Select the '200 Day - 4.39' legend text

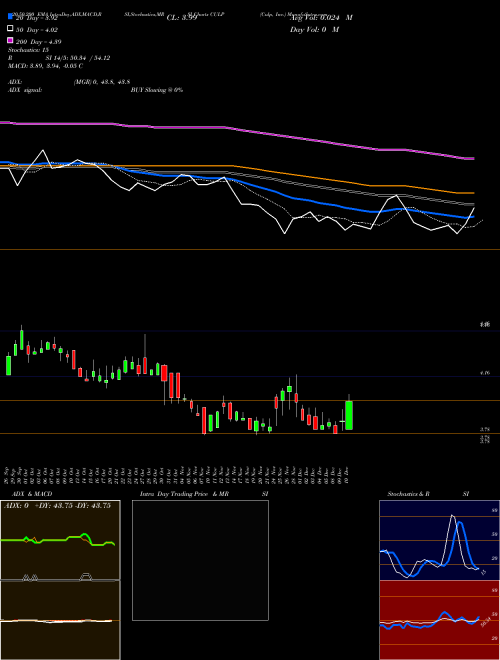click(39, 42)
